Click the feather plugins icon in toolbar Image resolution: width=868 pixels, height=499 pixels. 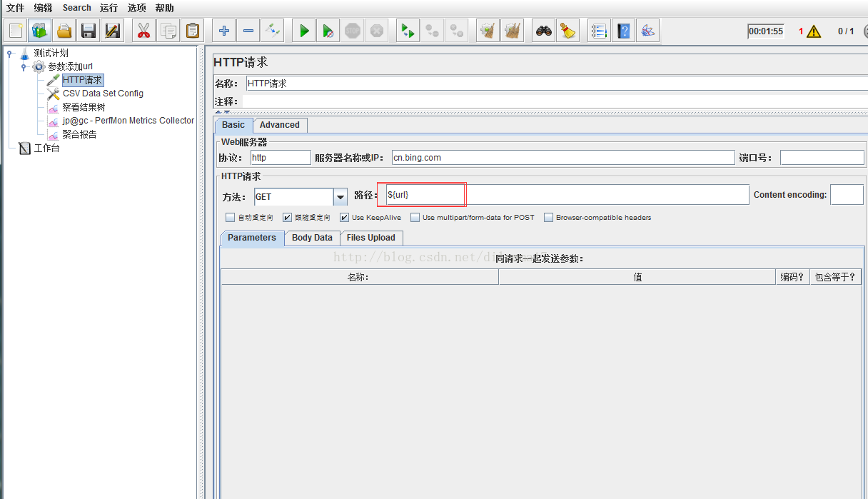pyautogui.click(x=647, y=31)
